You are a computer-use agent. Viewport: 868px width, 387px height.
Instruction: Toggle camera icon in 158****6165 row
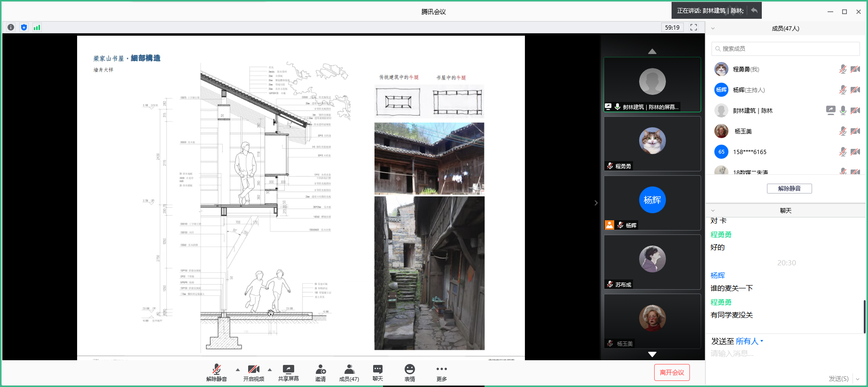(855, 152)
